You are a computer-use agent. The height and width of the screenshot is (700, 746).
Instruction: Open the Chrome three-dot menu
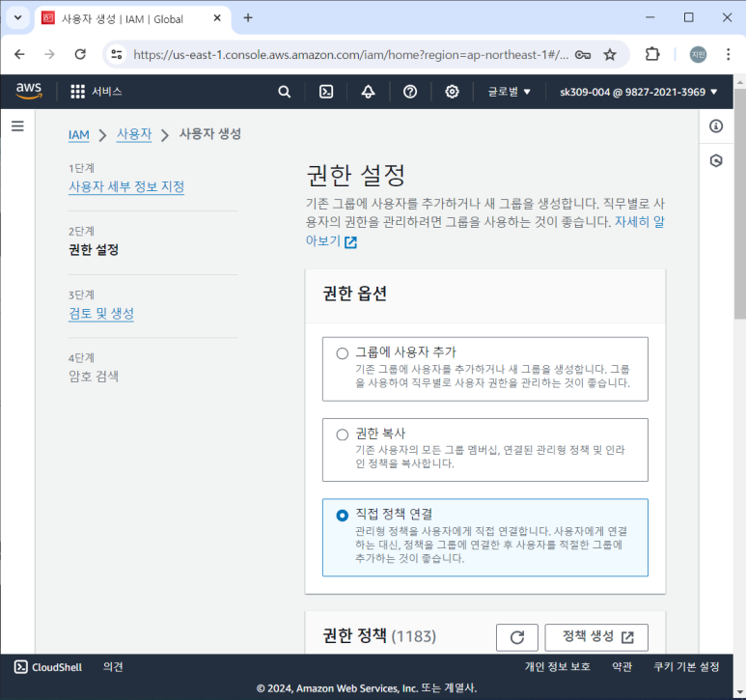tap(728, 54)
